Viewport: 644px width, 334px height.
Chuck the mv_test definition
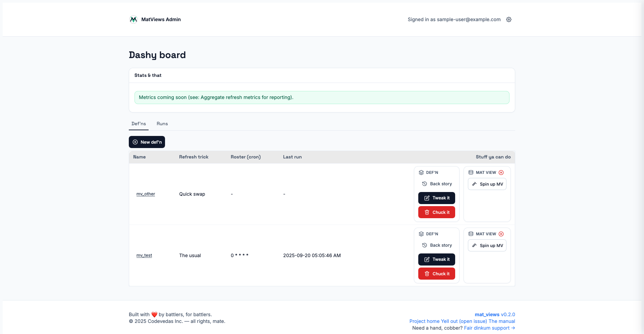tap(436, 274)
